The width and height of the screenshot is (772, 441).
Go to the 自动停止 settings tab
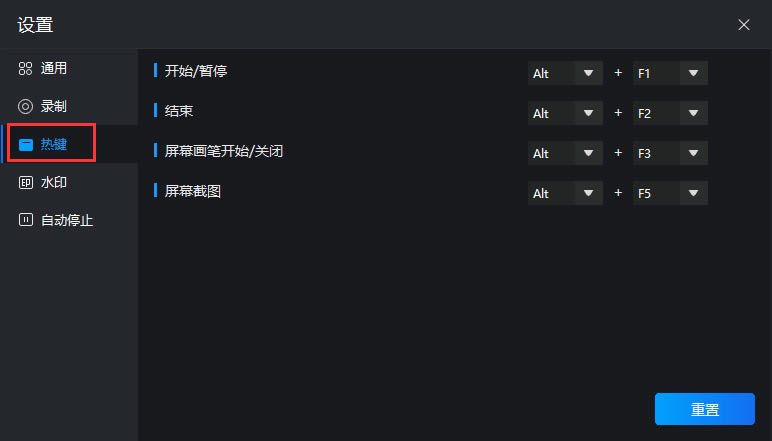pos(67,220)
